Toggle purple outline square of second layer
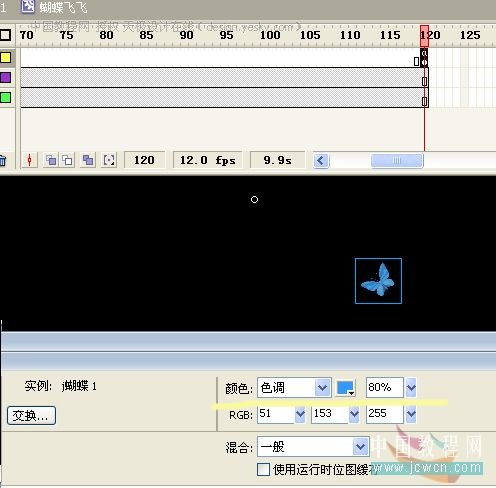496x488 pixels. (x=5, y=78)
